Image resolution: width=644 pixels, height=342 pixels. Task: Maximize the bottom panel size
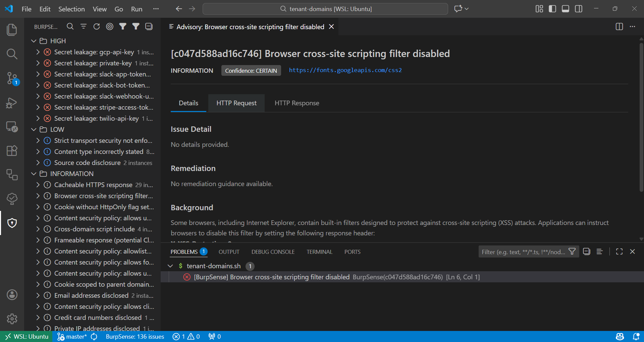[619, 251]
